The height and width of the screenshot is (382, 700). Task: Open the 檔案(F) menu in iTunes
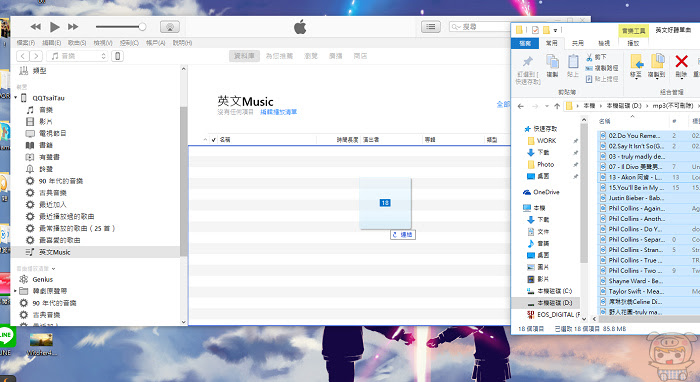tap(25, 43)
